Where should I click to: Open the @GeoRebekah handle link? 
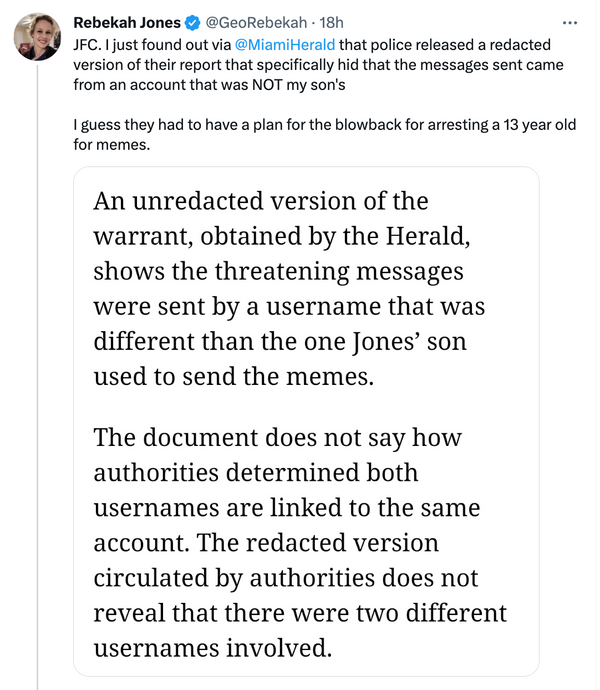(x=256, y=22)
